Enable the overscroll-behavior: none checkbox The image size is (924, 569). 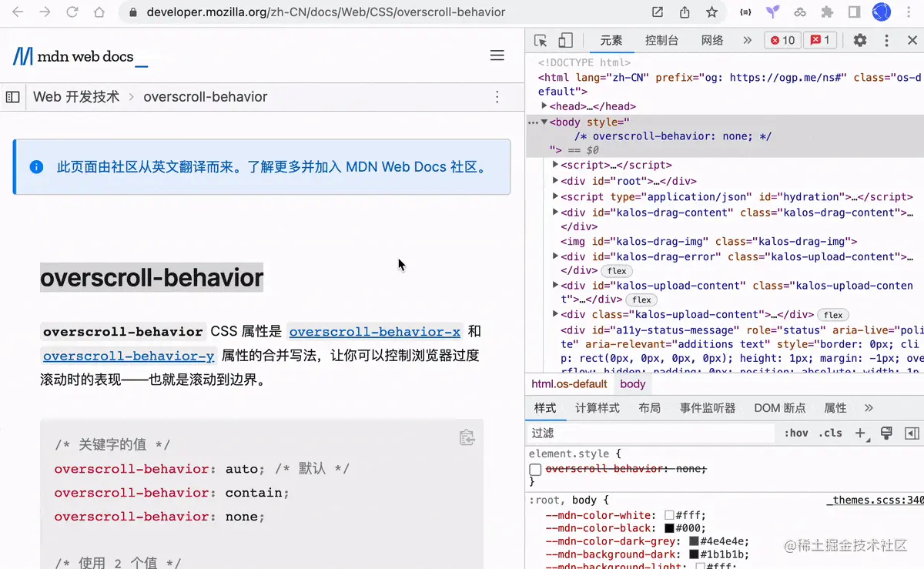pos(535,470)
